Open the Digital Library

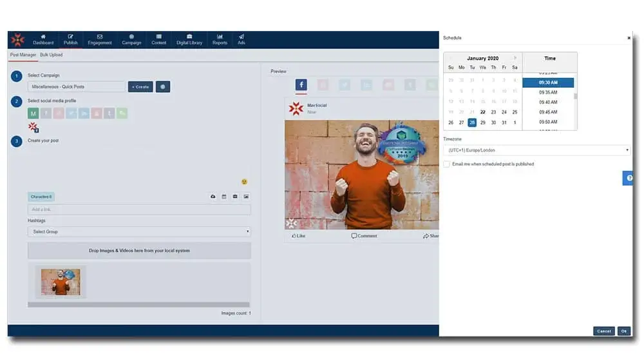[189, 40]
